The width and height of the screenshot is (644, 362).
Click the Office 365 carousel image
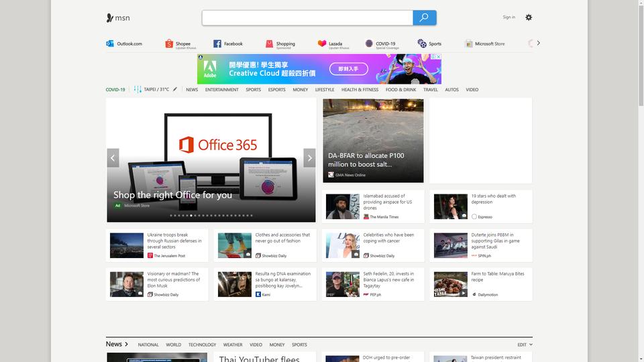[211, 160]
